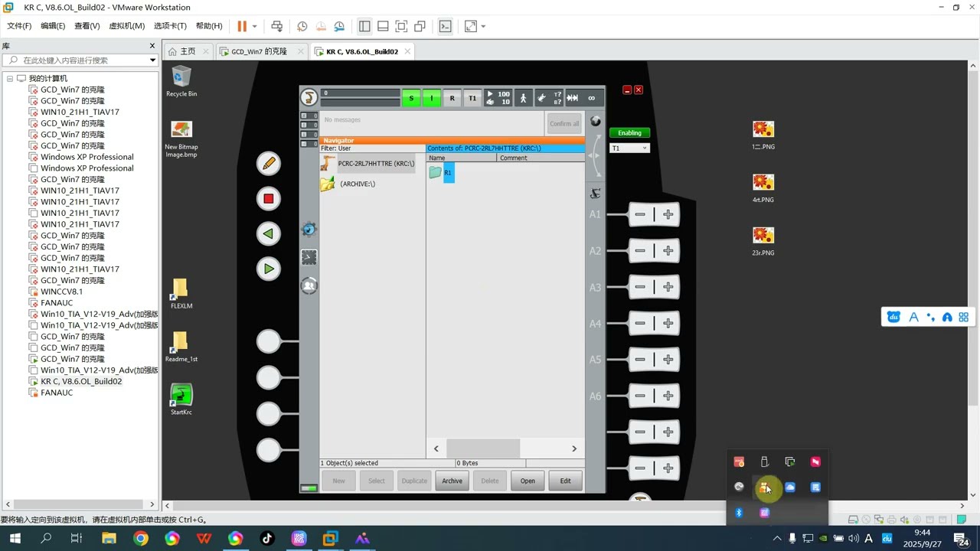Toggle the green S submit interpreter indicator
The width and height of the screenshot is (980, 551).
click(411, 98)
